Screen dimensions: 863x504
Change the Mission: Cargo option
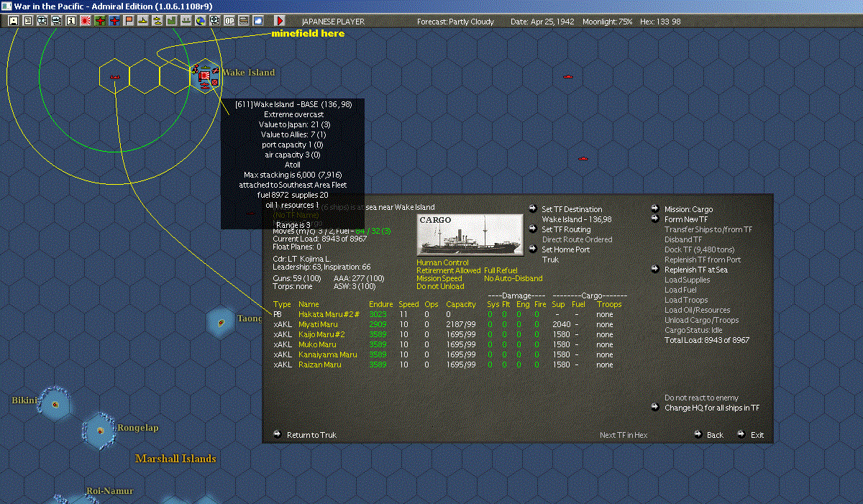(688, 209)
